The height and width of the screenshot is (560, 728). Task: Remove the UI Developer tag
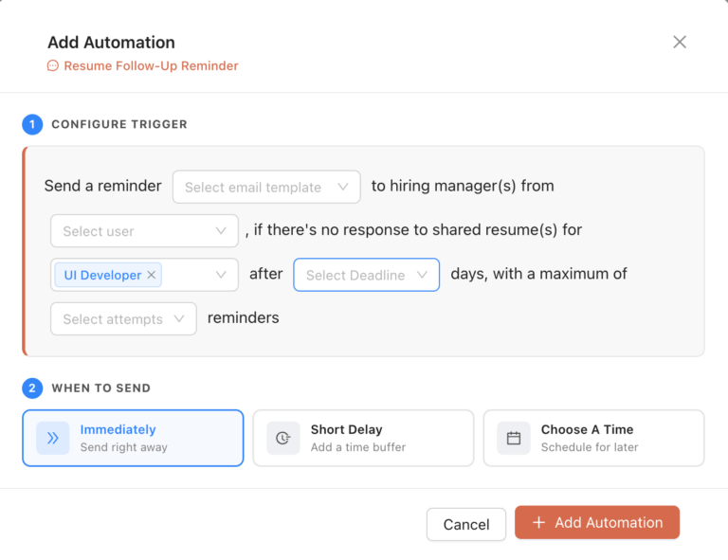pos(152,275)
